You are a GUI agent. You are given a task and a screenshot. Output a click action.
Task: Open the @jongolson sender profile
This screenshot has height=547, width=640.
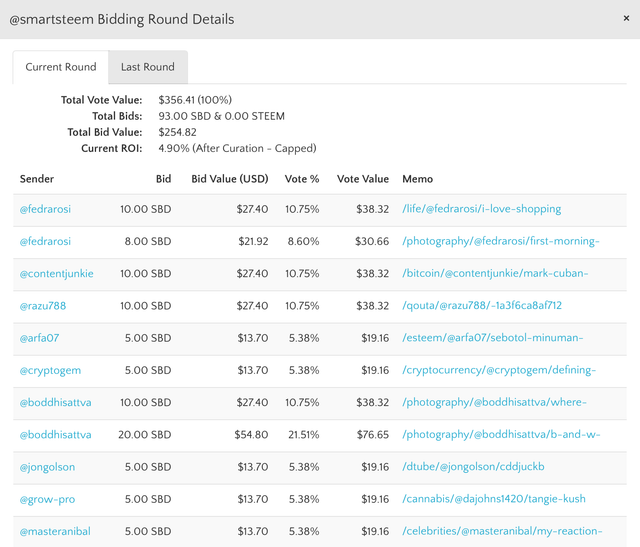coord(47,467)
